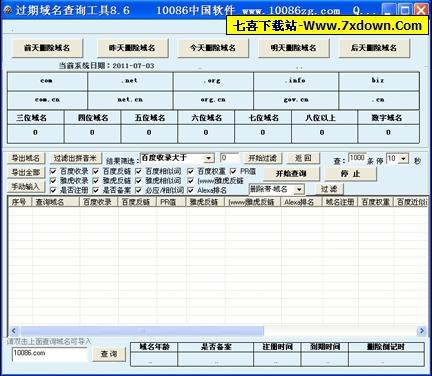
Task: Toggle the 百度收录 checkbox
Action: (x=53, y=171)
